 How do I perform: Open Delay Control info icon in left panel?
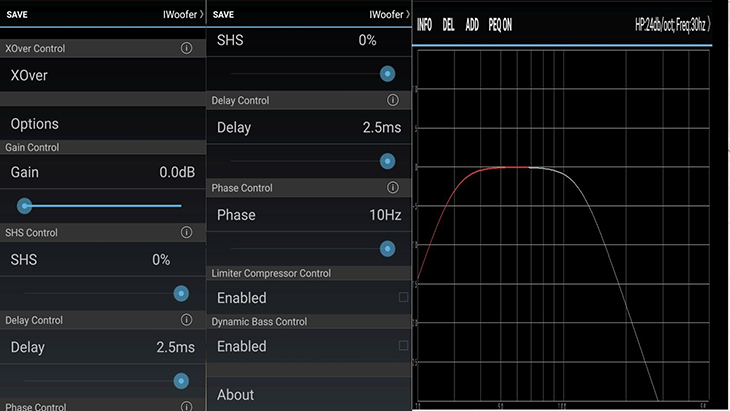tap(186, 320)
